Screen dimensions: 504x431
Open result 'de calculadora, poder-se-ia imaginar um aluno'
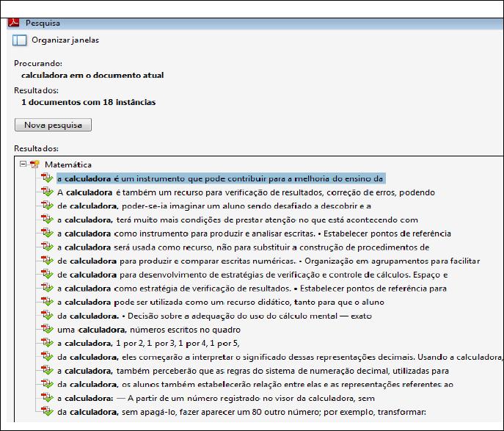[214, 206]
